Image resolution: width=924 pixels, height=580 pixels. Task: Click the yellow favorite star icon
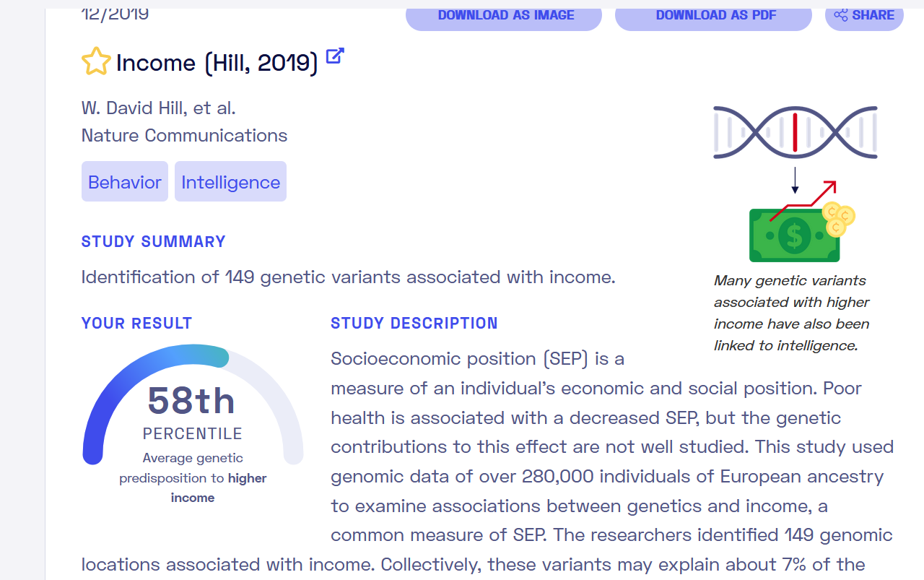(x=96, y=62)
